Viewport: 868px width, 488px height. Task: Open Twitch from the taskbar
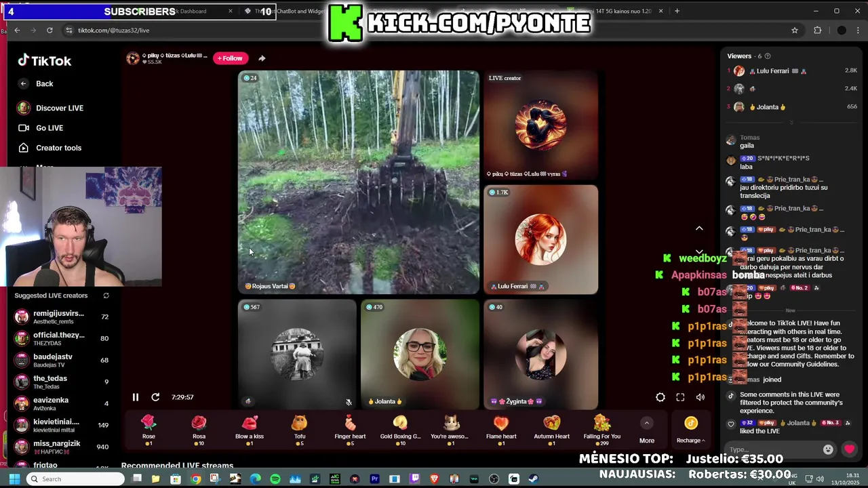[x=414, y=479]
